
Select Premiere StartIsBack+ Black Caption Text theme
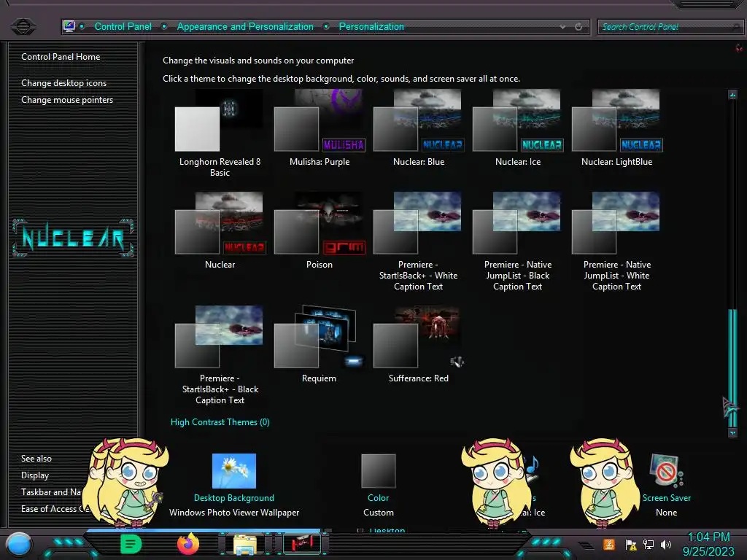pos(220,355)
